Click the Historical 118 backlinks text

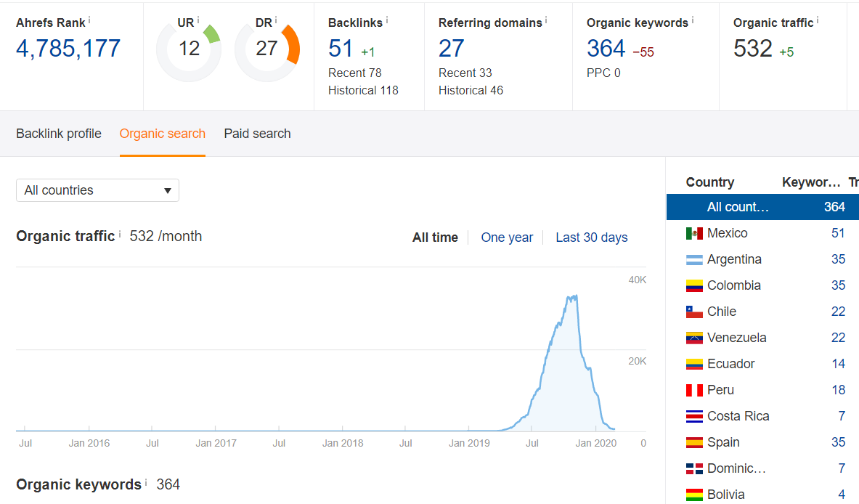[x=363, y=90]
